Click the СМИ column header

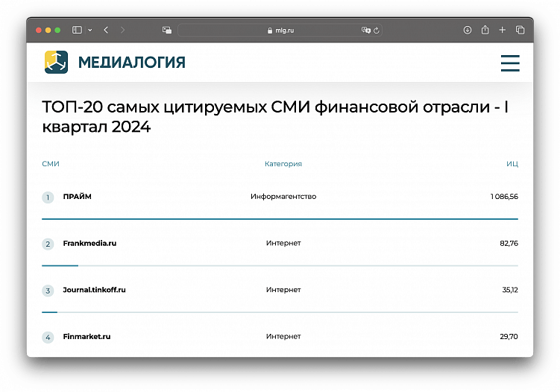(51, 164)
